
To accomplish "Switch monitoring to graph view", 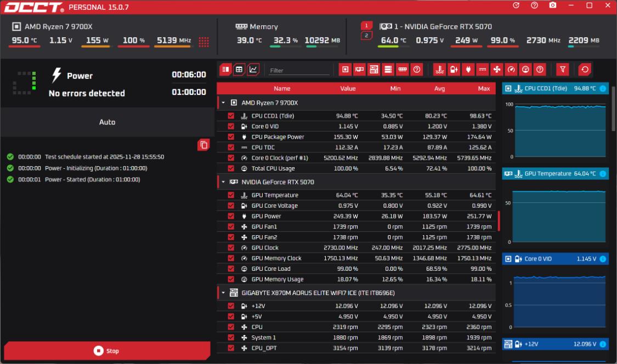I will [253, 70].
